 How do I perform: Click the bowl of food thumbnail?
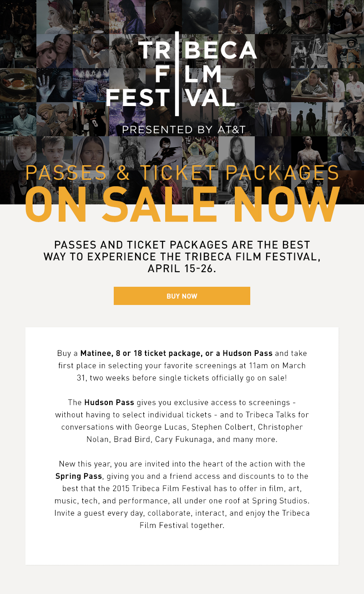pos(17,85)
